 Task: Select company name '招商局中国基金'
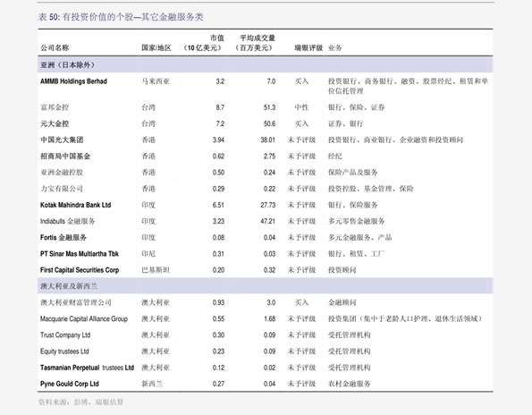pos(65,157)
